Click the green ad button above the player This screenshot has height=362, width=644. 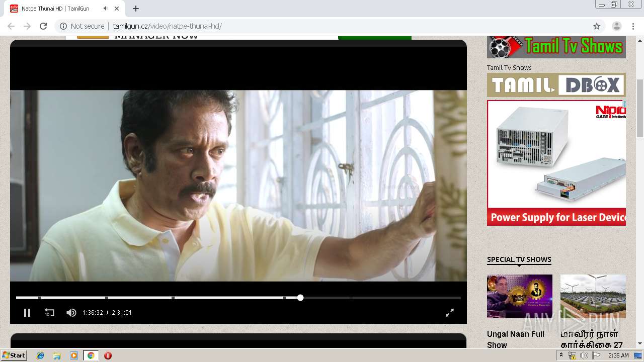tap(375, 38)
